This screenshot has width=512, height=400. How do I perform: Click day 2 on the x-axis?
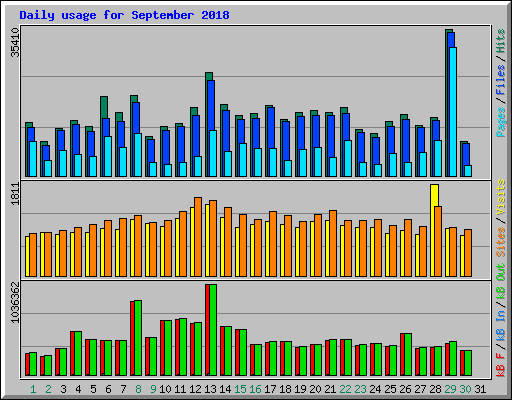(x=48, y=389)
